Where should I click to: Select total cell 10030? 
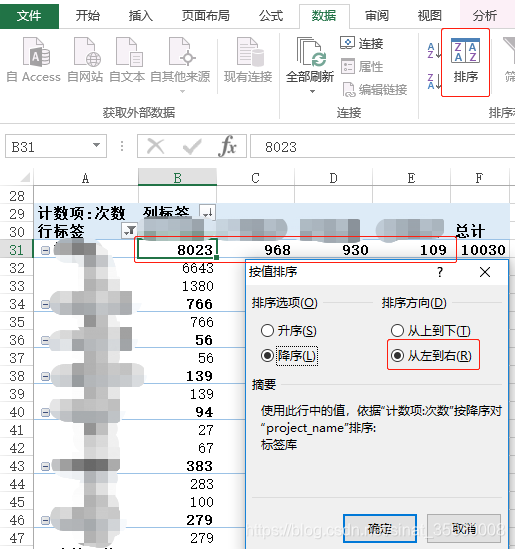click(480, 250)
